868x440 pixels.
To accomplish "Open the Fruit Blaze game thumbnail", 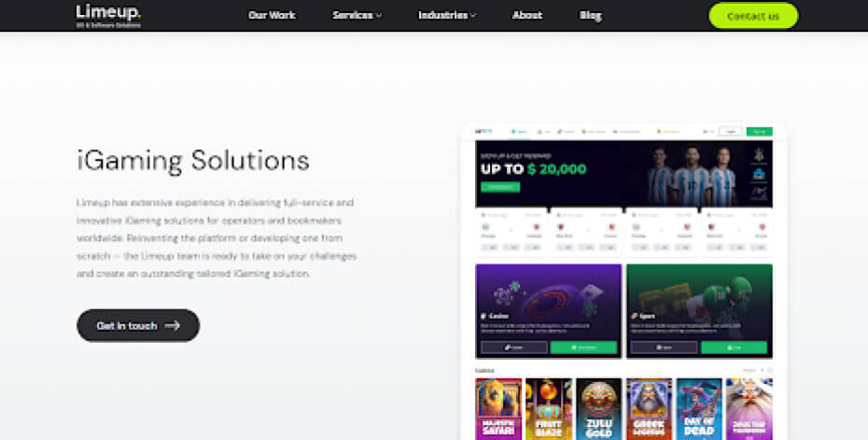I will click(x=549, y=409).
